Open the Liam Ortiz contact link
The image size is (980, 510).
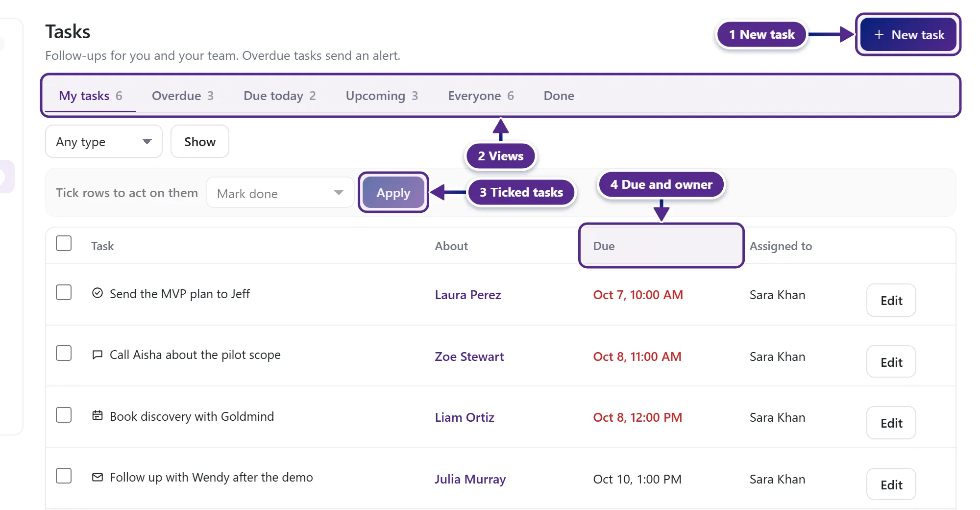(x=465, y=417)
